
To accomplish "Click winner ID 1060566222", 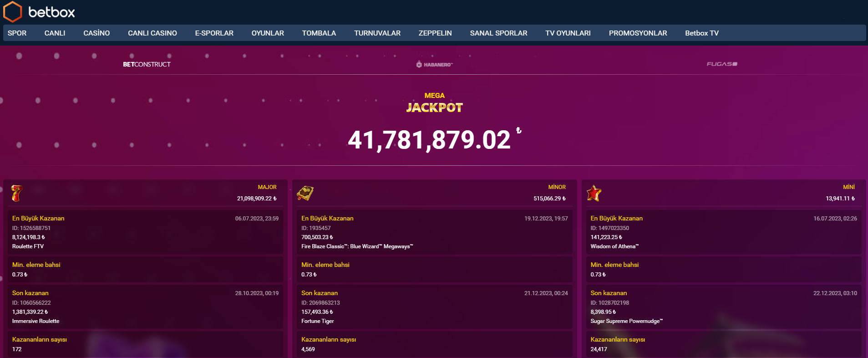I will [x=31, y=303].
